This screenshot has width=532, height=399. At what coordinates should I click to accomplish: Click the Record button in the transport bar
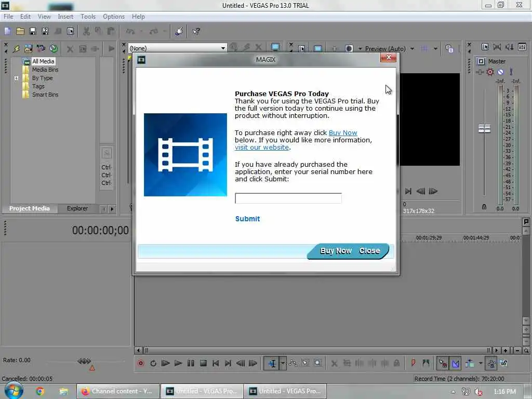pyautogui.click(x=141, y=363)
